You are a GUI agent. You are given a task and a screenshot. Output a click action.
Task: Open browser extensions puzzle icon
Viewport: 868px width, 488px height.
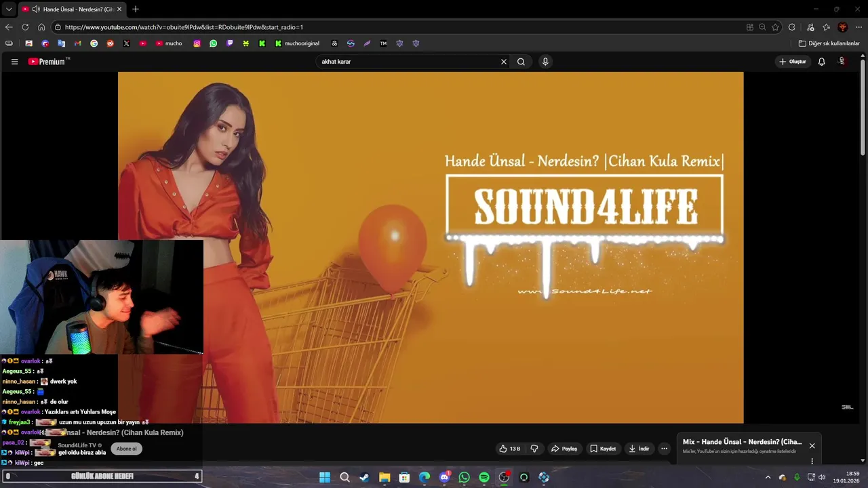coord(792,27)
